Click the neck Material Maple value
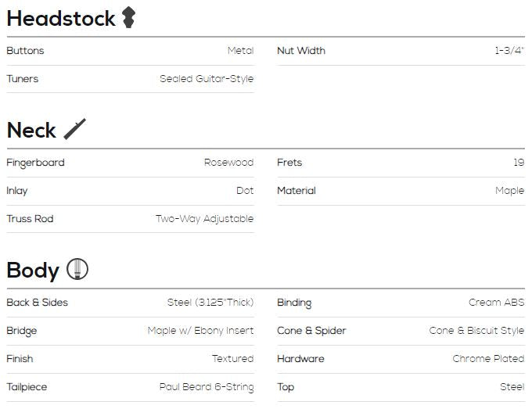Screen dimensions: 532x416 point(510,191)
